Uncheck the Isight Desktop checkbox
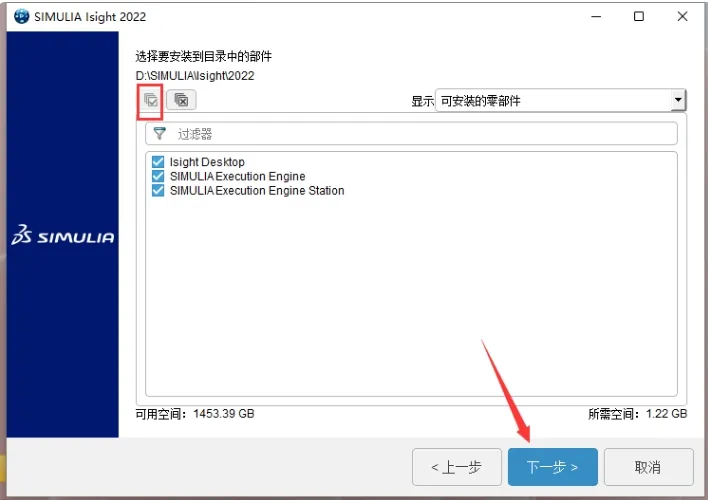 point(158,162)
